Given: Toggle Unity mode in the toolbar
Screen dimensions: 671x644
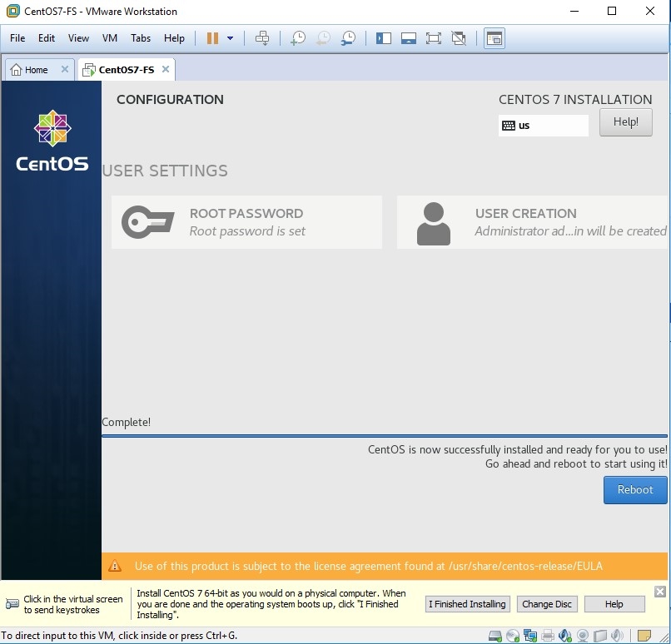Looking at the screenshot, I should (x=458, y=38).
